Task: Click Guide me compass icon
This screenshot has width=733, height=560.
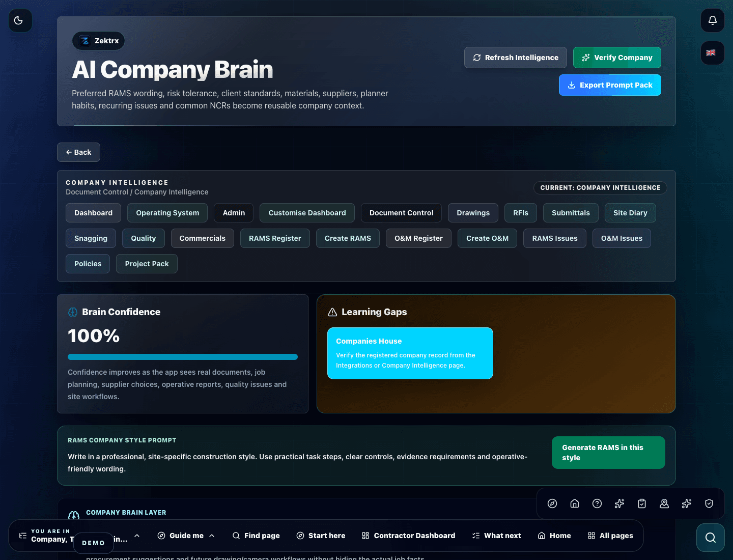Action: click(161, 536)
